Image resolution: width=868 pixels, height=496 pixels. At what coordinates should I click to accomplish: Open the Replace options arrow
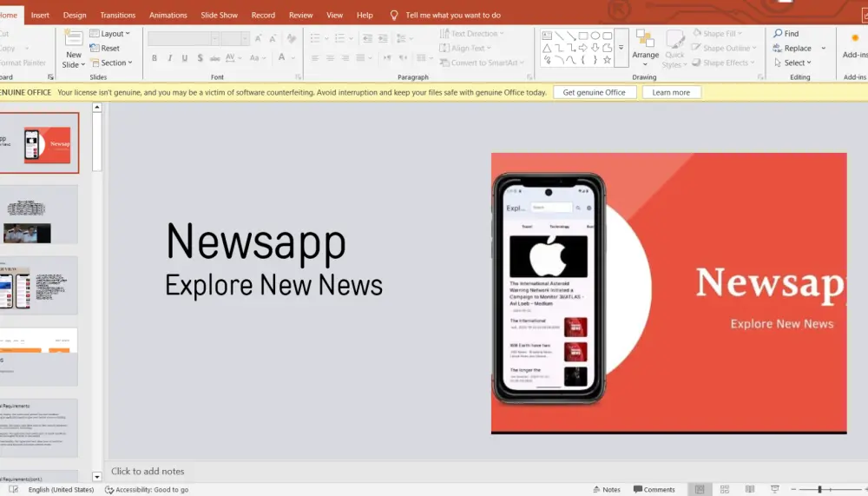(823, 49)
